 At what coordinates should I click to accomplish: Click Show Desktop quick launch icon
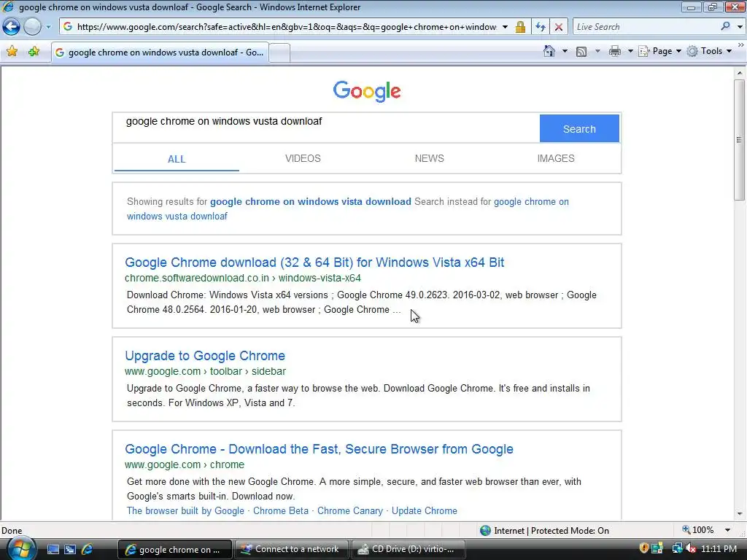pos(53,550)
